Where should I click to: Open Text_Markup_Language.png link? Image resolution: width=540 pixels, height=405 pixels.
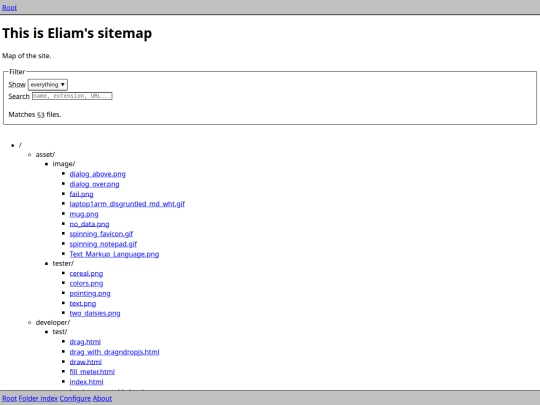[114, 254]
